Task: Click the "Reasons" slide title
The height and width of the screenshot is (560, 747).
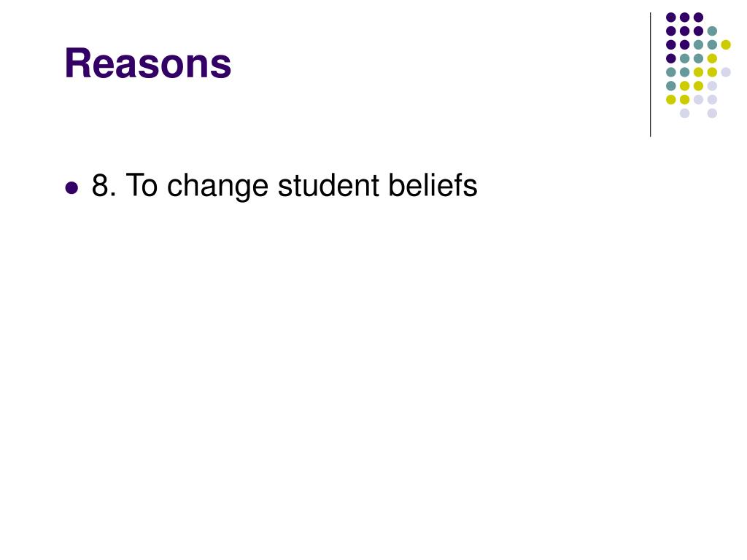Action: (147, 63)
